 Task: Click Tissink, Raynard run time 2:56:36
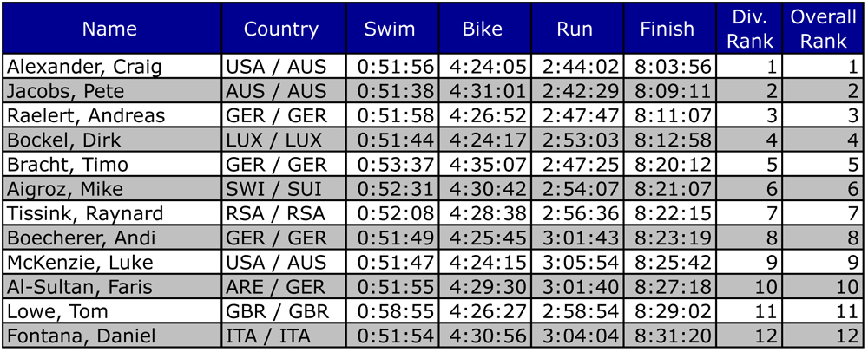coord(577,212)
